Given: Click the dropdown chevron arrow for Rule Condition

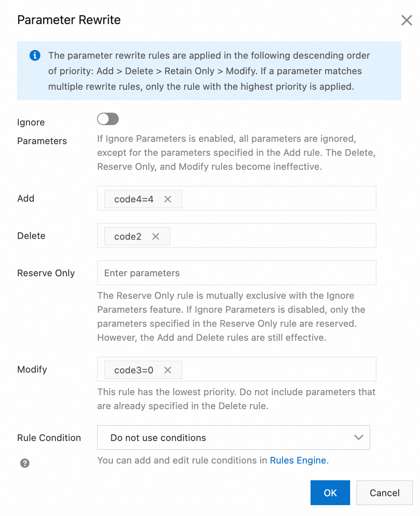Looking at the screenshot, I should pos(359,438).
